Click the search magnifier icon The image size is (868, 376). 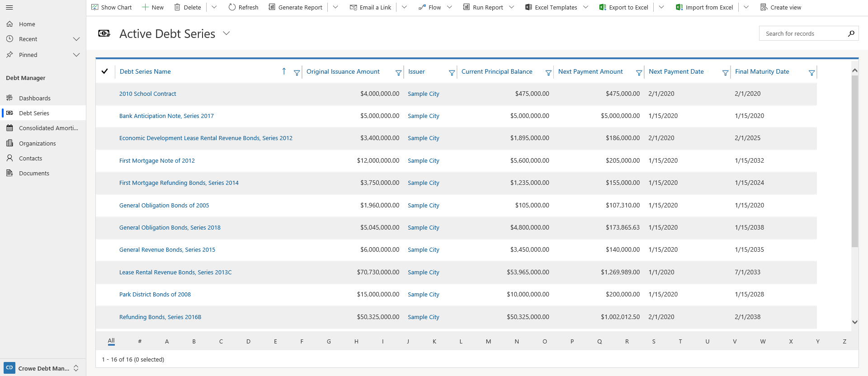click(x=851, y=33)
